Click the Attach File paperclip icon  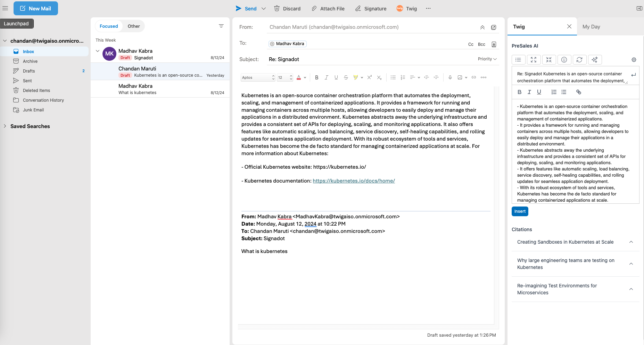314,9
